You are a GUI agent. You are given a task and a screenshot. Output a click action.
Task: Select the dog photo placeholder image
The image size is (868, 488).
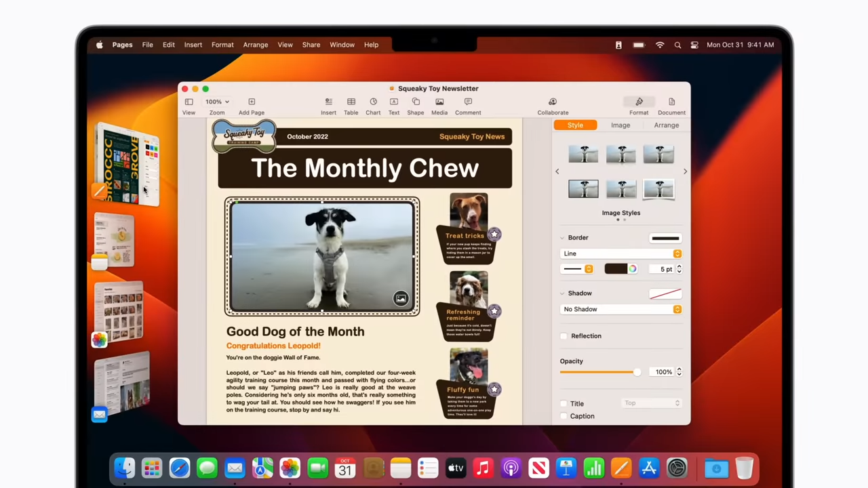322,256
